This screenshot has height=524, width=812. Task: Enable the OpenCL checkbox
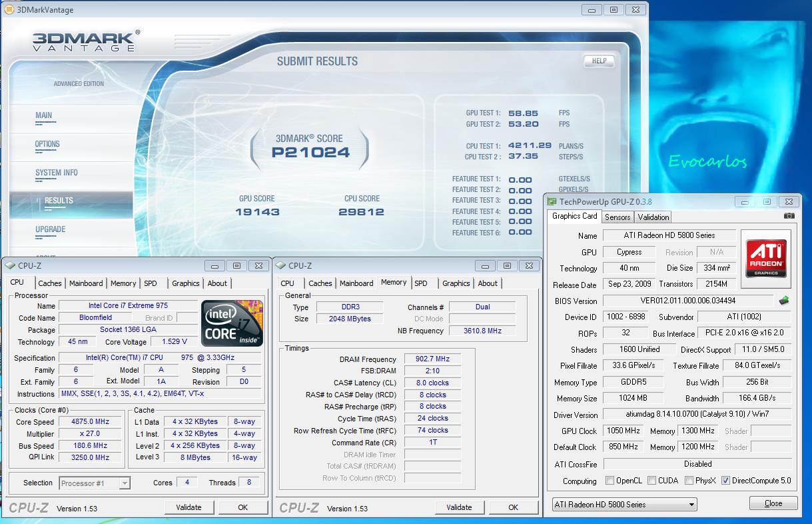[609, 481]
